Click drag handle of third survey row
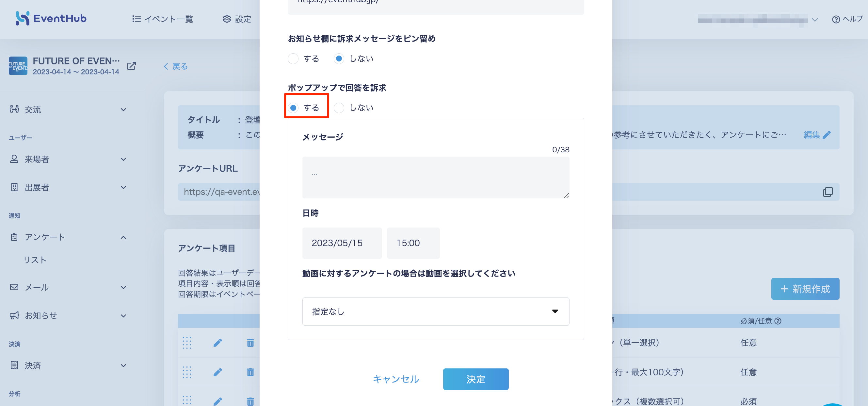The width and height of the screenshot is (868, 406). click(187, 400)
